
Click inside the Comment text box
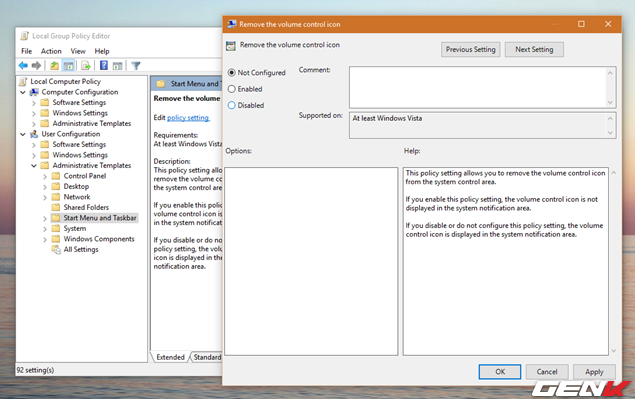click(x=478, y=87)
